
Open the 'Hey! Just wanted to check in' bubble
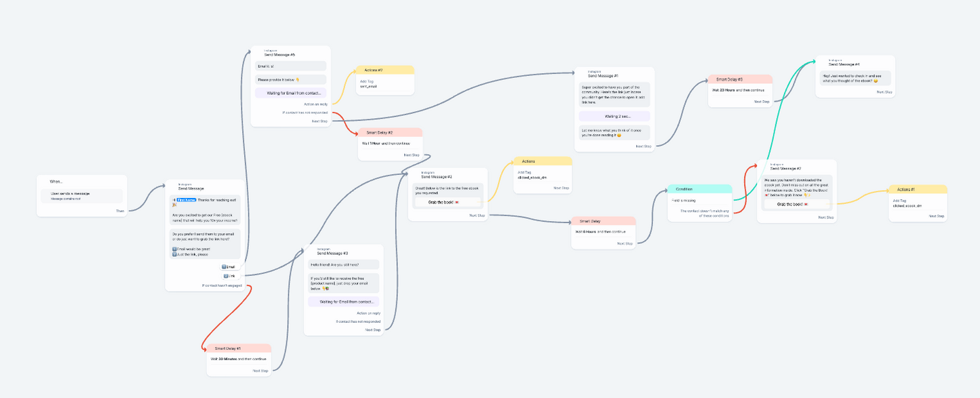(x=856, y=78)
